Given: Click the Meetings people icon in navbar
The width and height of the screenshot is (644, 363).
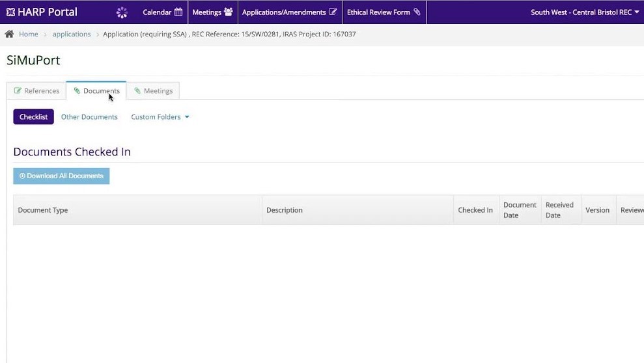Looking at the screenshot, I should [228, 12].
